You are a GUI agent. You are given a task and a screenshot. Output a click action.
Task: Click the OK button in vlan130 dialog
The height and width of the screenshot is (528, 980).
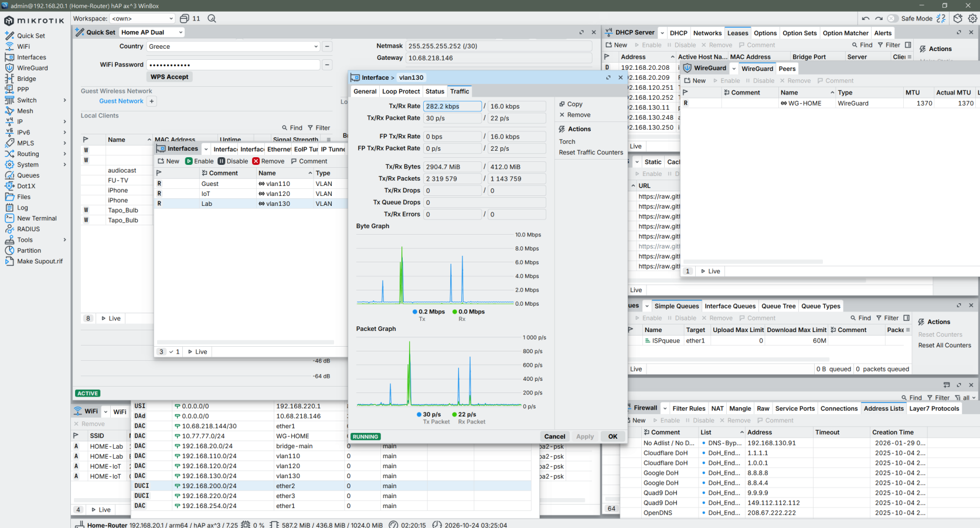pos(612,436)
